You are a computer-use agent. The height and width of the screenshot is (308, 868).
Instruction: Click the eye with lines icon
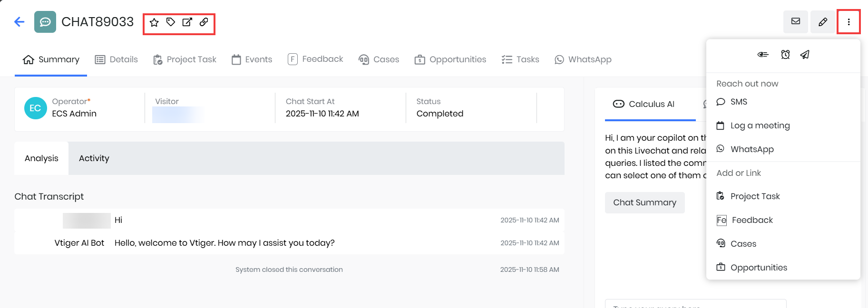tap(763, 55)
